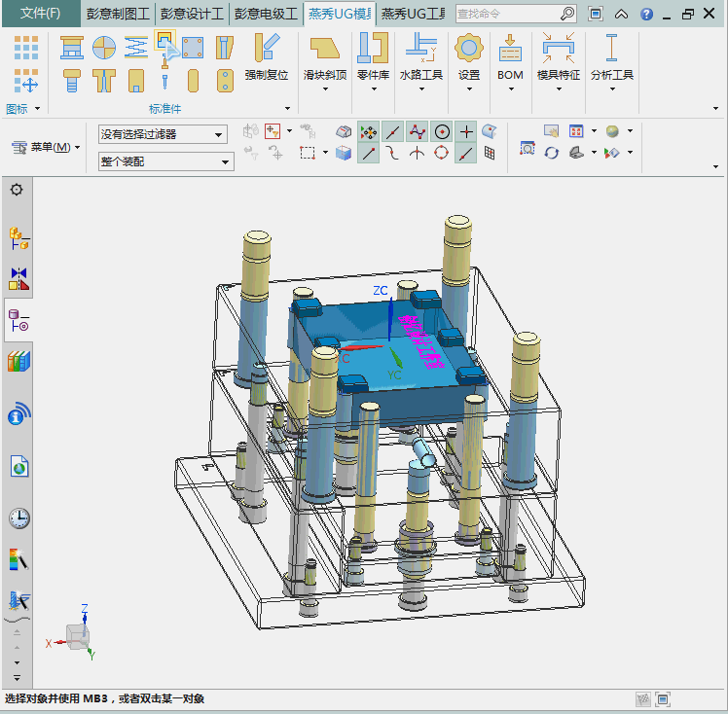
Task: Toggle Point on Curve snap option
Action: pyautogui.click(x=466, y=154)
